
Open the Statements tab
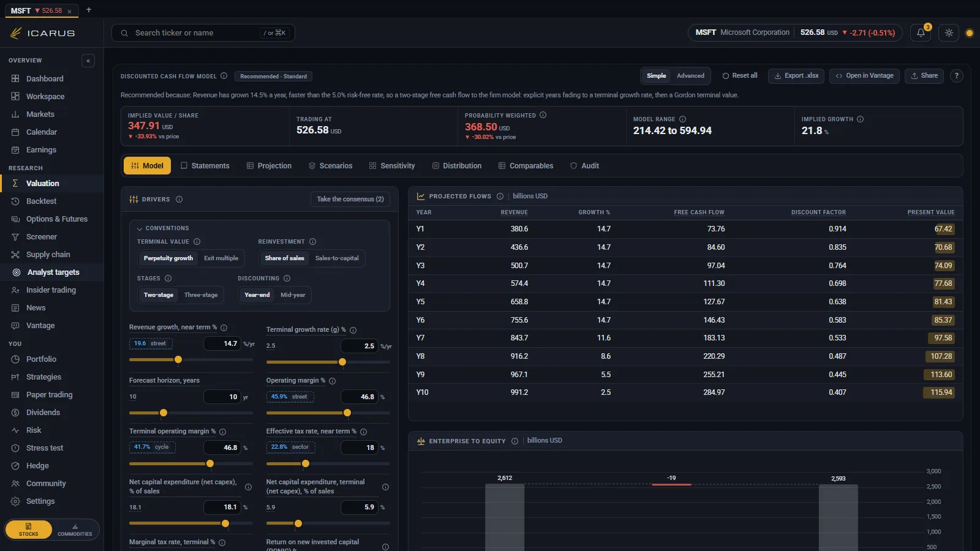click(x=205, y=166)
